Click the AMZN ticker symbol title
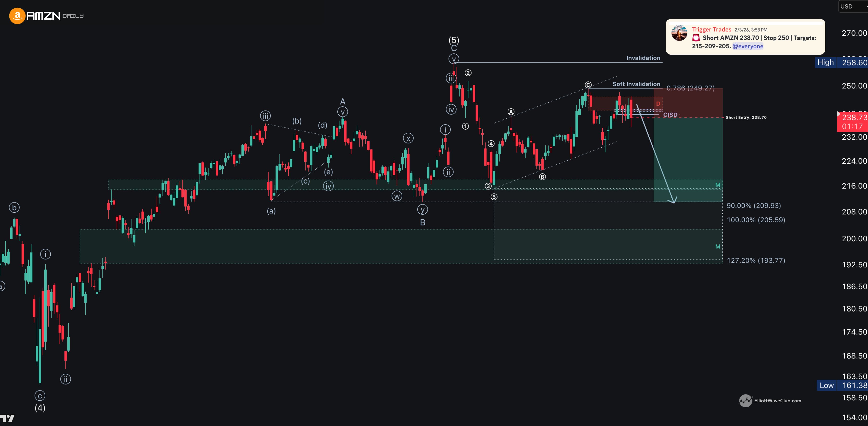Image resolution: width=868 pixels, height=426 pixels. click(43, 16)
